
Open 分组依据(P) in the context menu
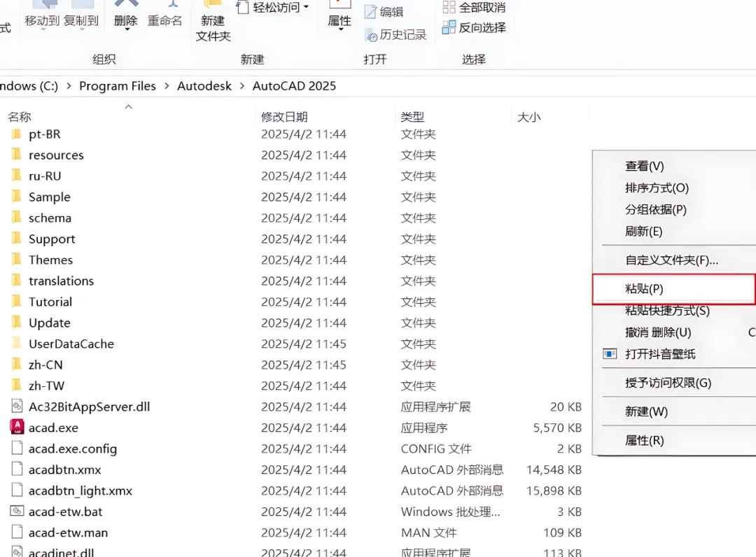tap(656, 209)
